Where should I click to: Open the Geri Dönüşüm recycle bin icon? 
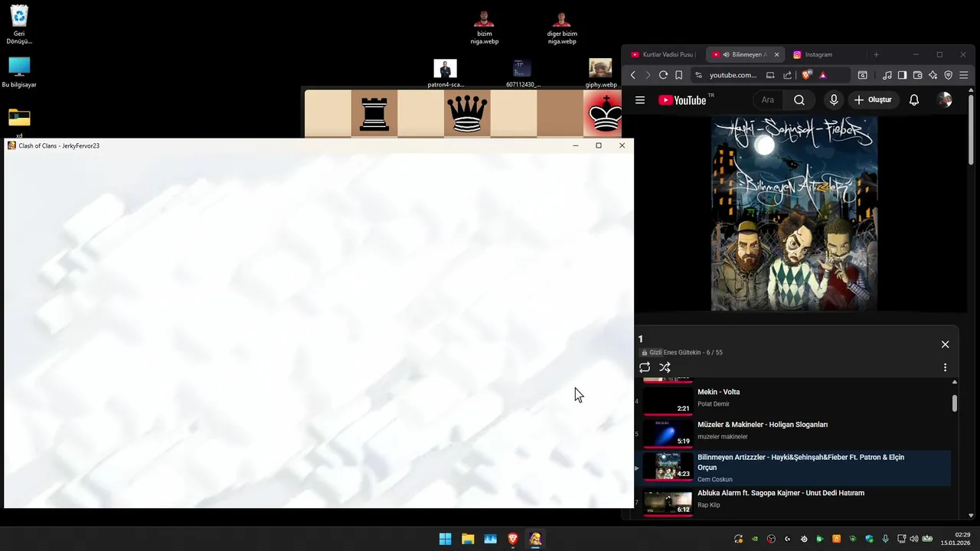(x=19, y=24)
